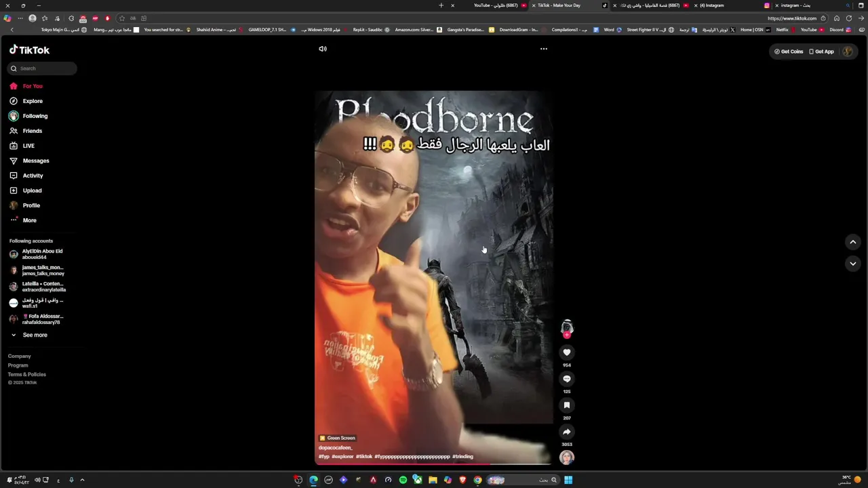The image size is (868, 488).
Task: Bookmark the video to favorites
Action: point(567,405)
